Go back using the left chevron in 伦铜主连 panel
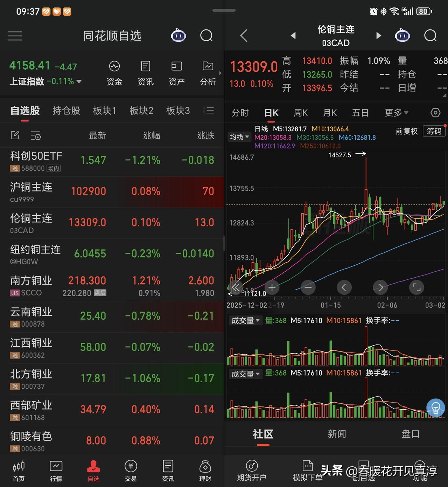The image size is (448, 487). pos(244,35)
